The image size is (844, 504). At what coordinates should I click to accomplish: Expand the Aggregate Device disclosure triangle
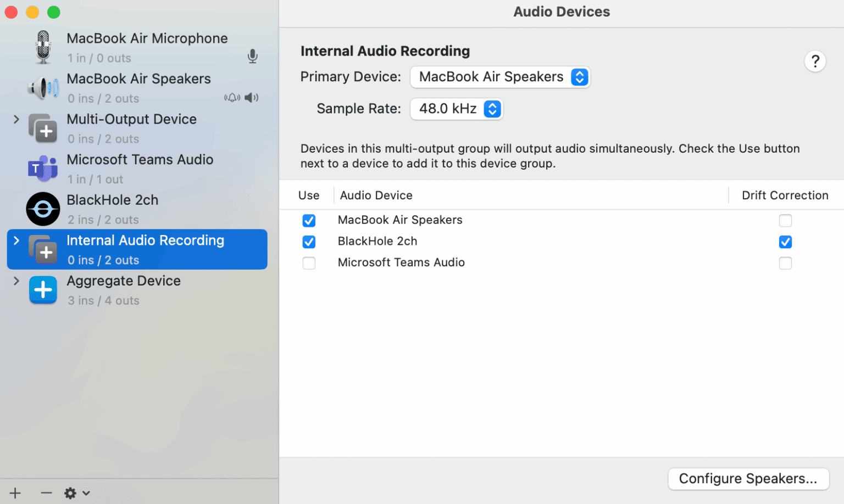coord(16,280)
